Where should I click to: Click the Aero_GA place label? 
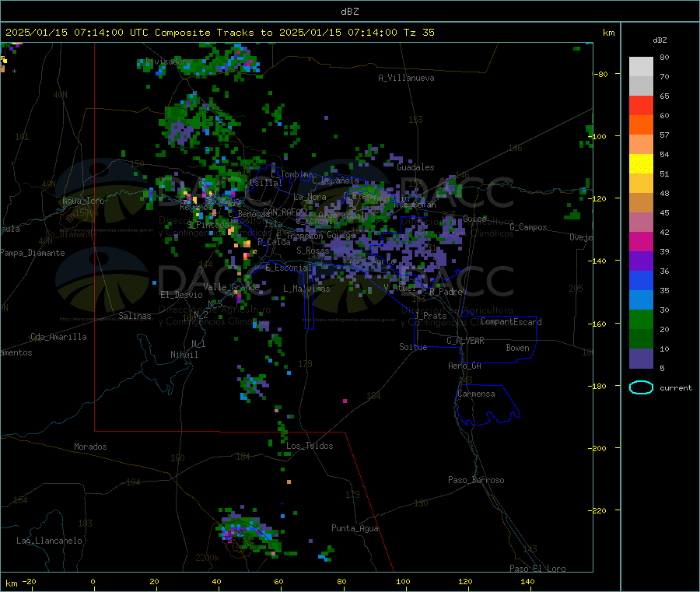tap(464, 366)
